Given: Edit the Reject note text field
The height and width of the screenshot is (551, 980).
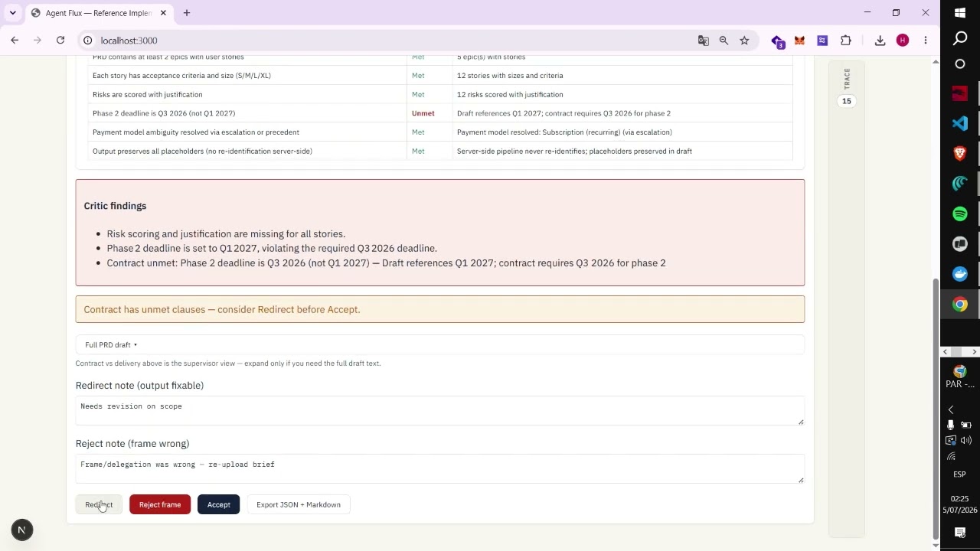Looking at the screenshot, I should tap(439, 469).
